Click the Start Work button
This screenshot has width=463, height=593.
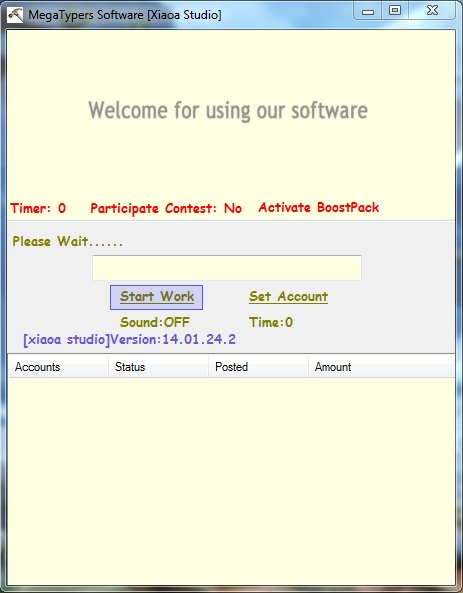click(156, 297)
